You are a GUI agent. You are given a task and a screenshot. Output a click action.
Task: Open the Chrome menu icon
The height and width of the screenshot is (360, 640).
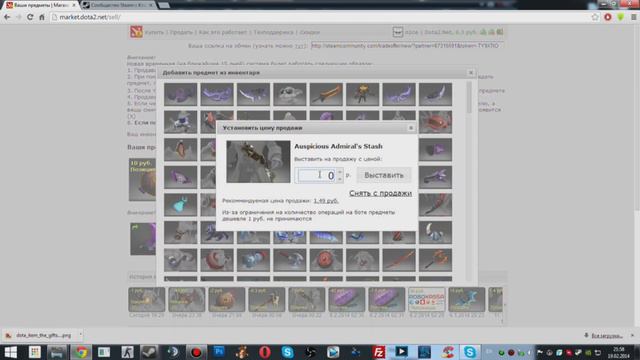(633, 17)
